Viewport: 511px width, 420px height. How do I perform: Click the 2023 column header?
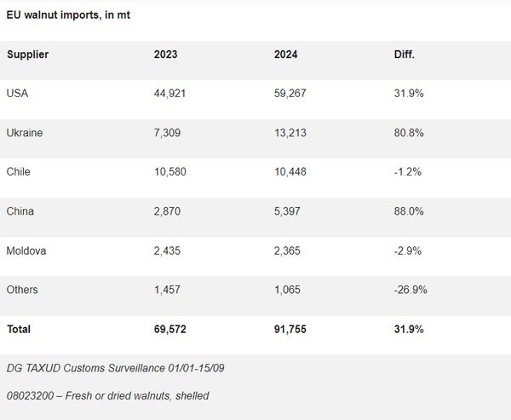(165, 55)
